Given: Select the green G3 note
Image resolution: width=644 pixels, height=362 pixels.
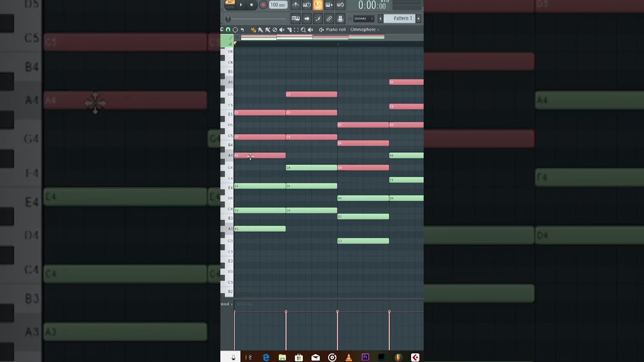Looking at the screenshot, I should [x=363, y=241].
